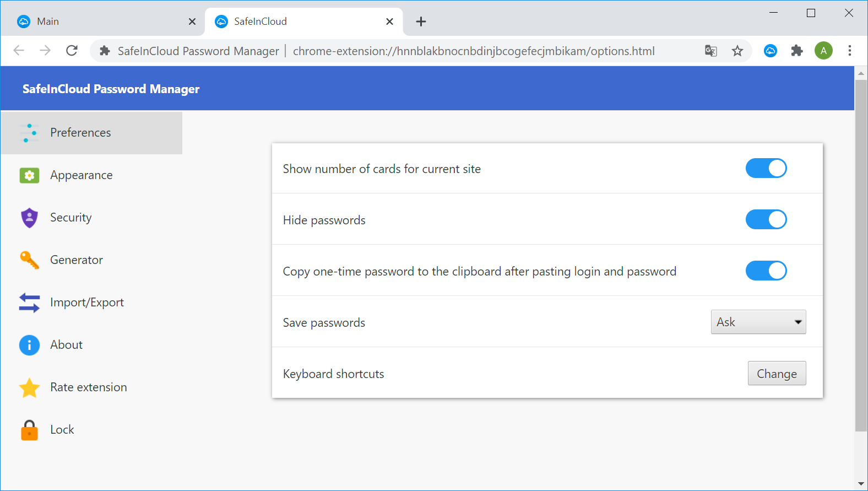Image resolution: width=868 pixels, height=491 pixels.
Task: Reload the current page
Action: click(x=72, y=51)
